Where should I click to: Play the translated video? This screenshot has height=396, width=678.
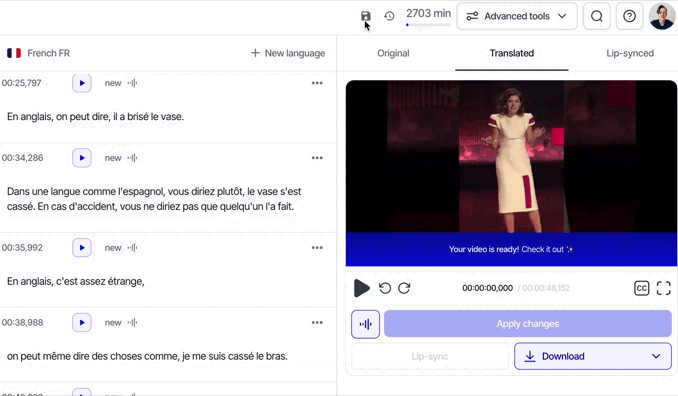point(361,288)
